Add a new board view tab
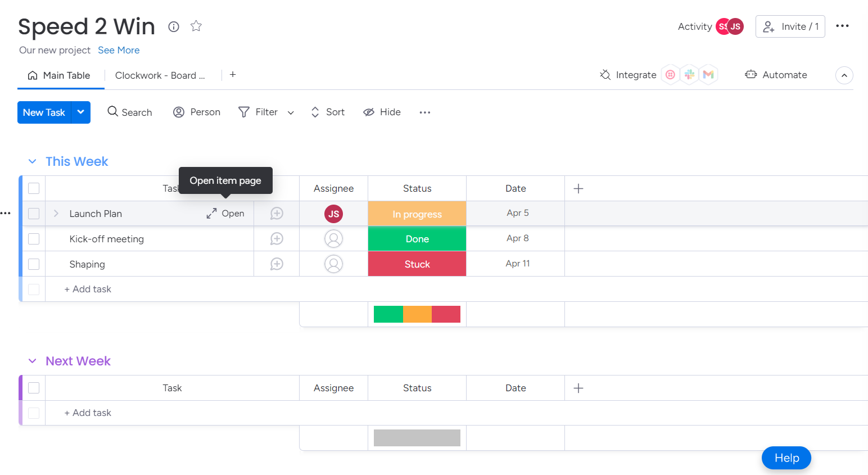Image resolution: width=868 pixels, height=475 pixels. (233, 75)
